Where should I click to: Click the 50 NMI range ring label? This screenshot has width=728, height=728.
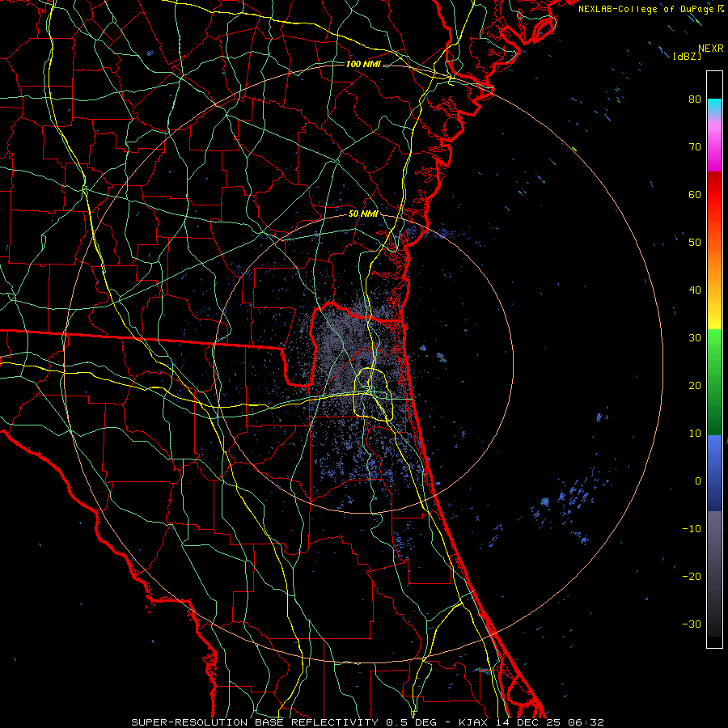[363, 214]
